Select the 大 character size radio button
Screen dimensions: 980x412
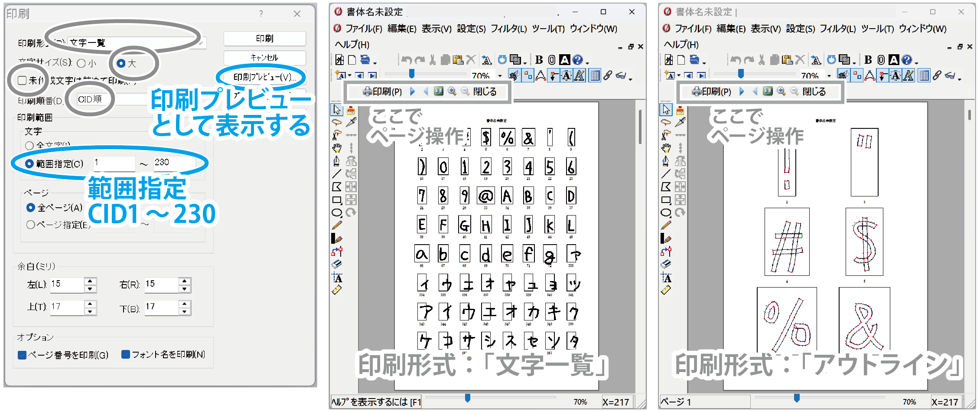point(121,63)
